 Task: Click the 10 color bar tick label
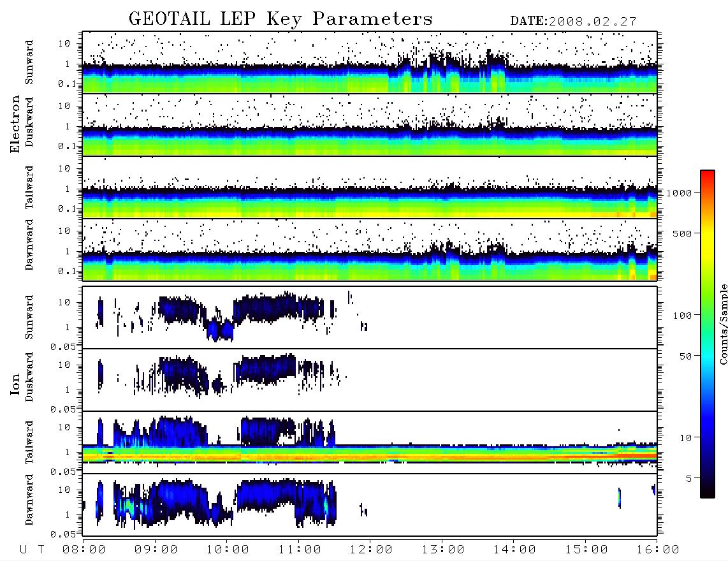(x=685, y=439)
